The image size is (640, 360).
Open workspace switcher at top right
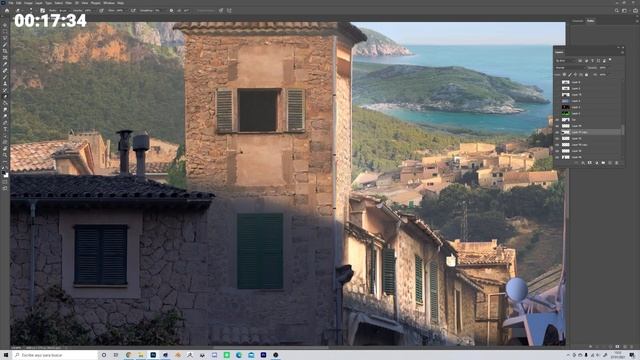pyautogui.click(x=624, y=10)
